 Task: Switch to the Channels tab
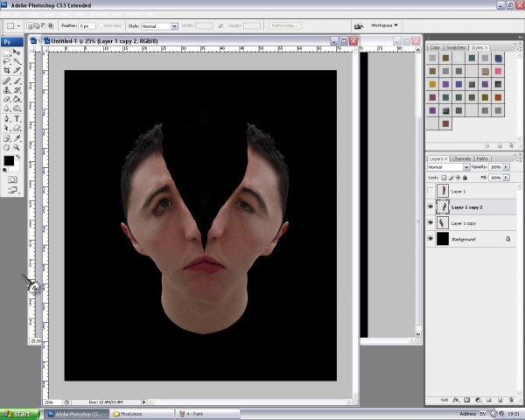pos(461,158)
